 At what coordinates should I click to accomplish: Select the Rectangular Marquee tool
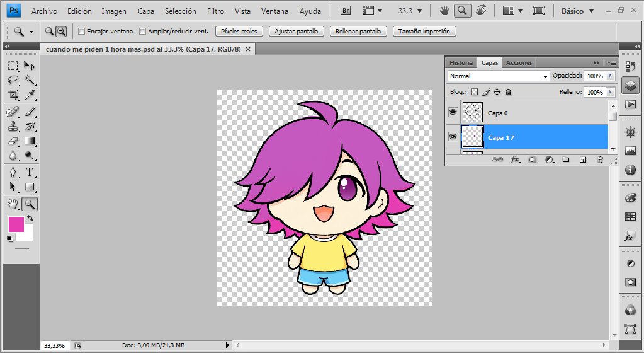tap(13, 66)
